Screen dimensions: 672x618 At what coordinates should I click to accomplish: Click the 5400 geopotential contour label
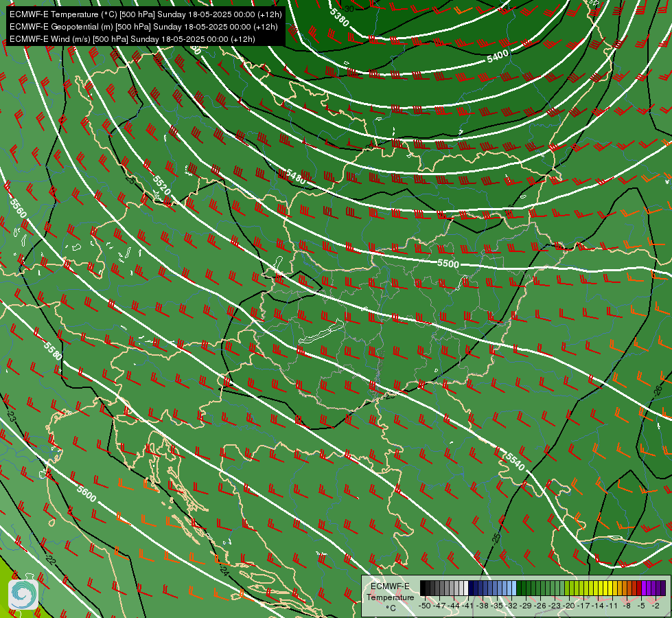tap(498, 56)
